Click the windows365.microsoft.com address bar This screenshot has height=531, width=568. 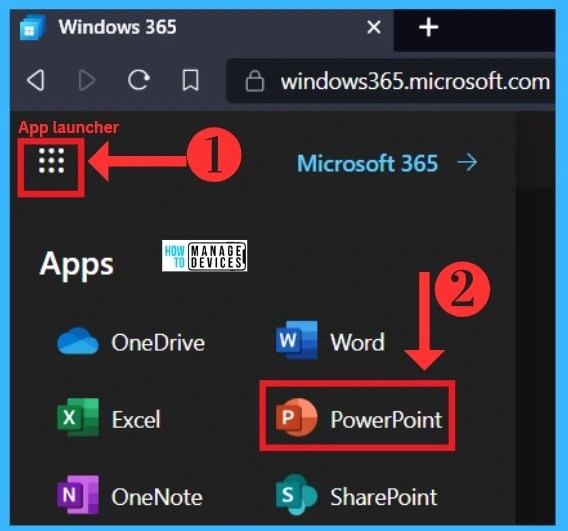pyautogui.click(x=390, y=81)
